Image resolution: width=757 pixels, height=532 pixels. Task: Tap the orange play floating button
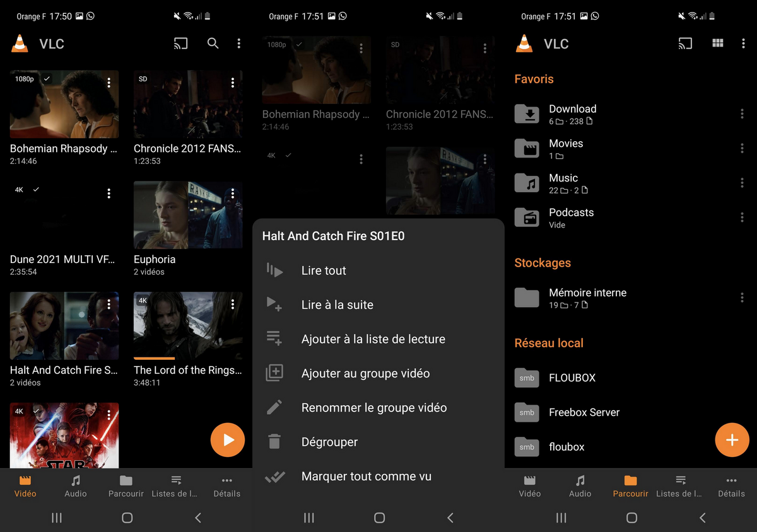pyautogui.click(x=227, y=439)
